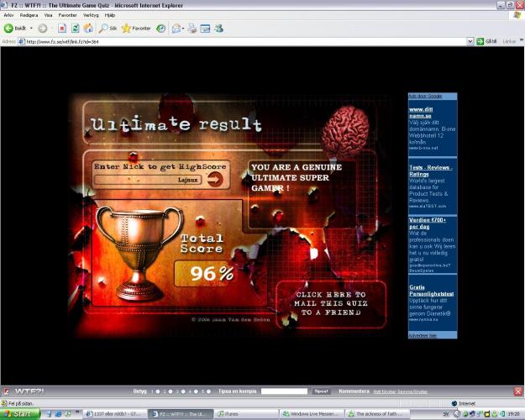Screen dimensions: 525x420
Task: Click the Mail icon in toolbar
Action: 176,29
